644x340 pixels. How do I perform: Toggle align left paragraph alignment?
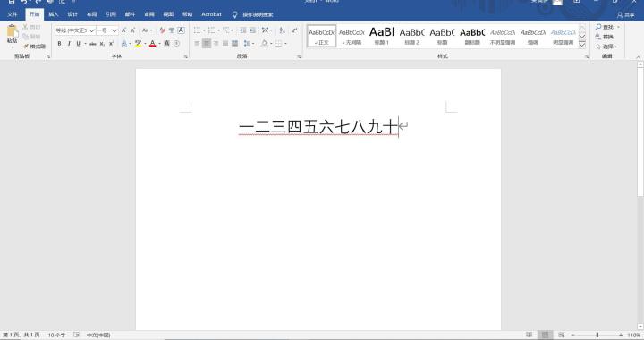(x=197, y=43)
